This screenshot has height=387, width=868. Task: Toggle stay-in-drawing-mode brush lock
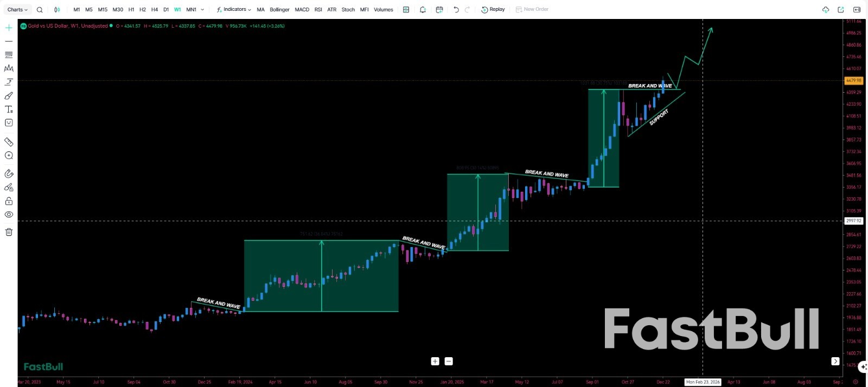[x=9, y=188]
